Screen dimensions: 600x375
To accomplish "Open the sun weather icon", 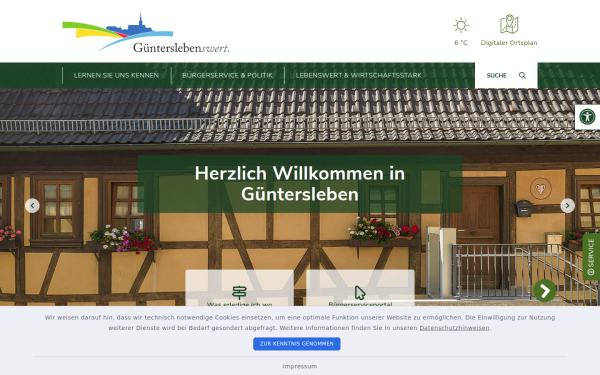I will (x=461, y=25).
